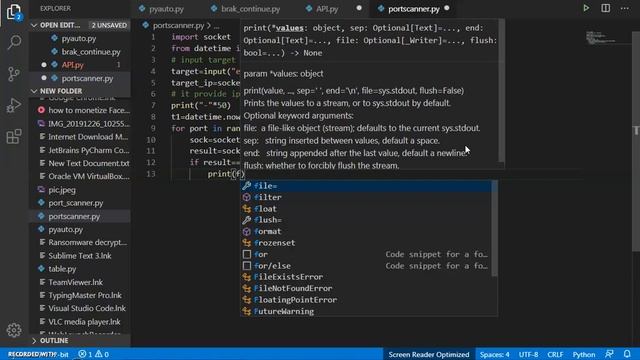Screen dimensions: 640x360
Task: Choose the FloatingPointError suggestion
Action: pos(366,300)
